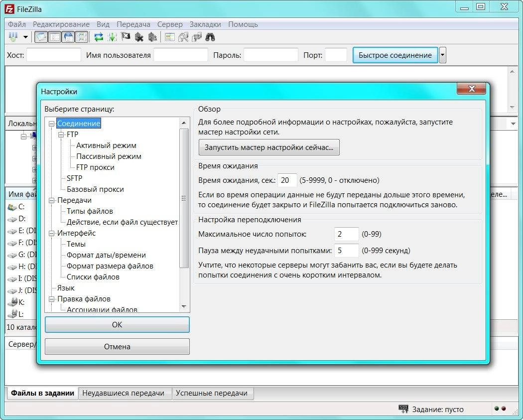Click Запустить мастер настройки сейчас button
Screen dimensions: 523x420
point(269,147)
